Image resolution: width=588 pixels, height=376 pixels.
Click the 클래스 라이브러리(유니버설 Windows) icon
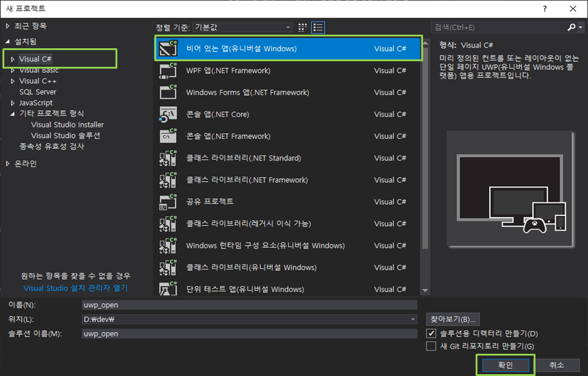click(168, 267)
